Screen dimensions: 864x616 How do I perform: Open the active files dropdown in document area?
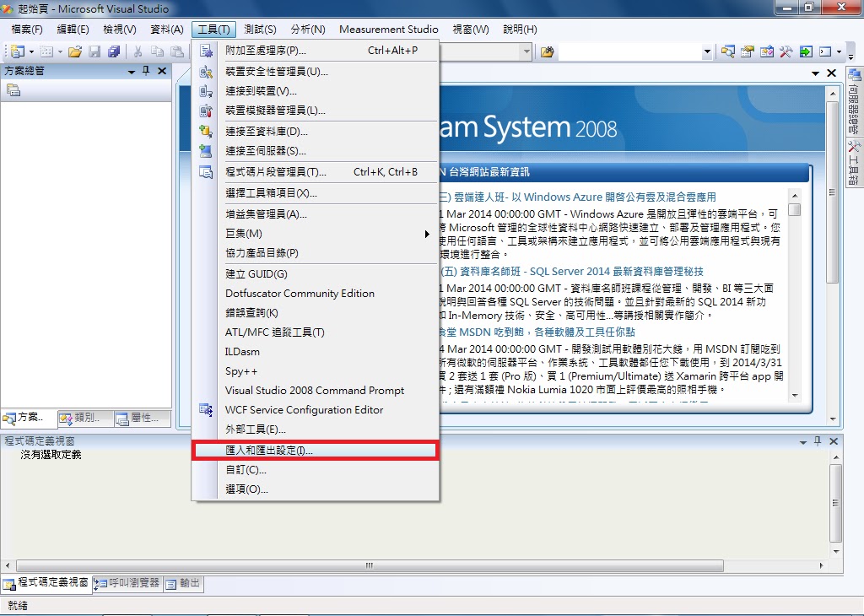816,73
